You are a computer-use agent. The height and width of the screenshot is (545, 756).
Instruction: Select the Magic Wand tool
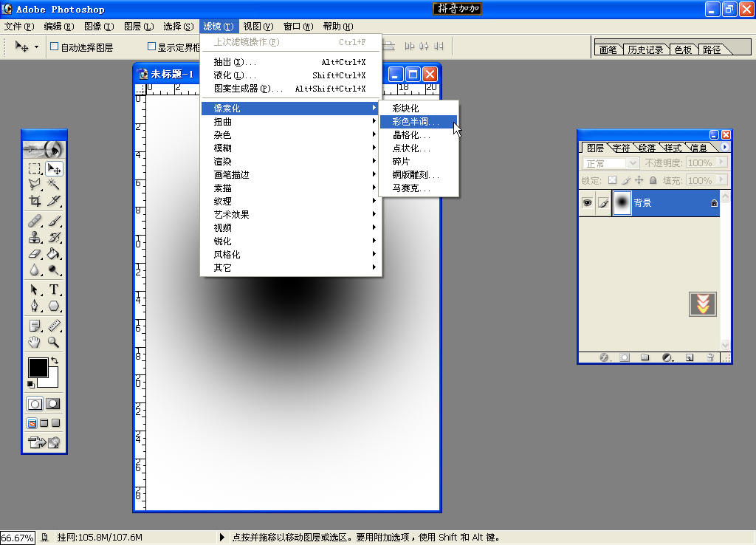(x=54, y=184)
